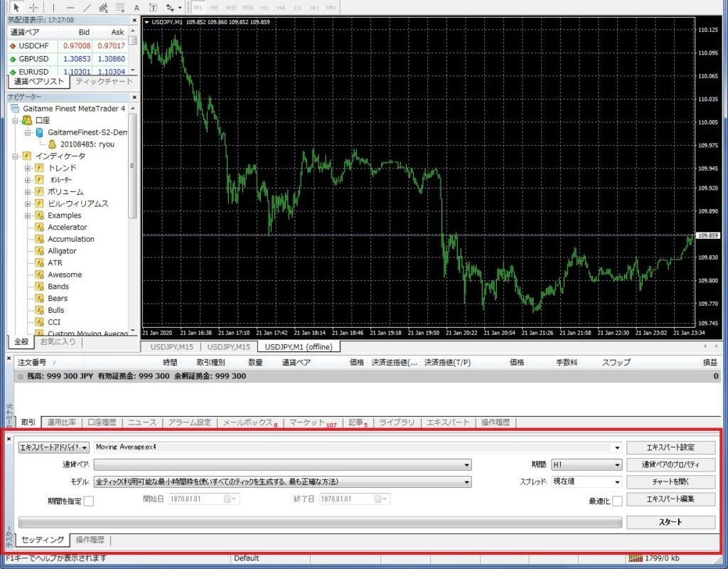Screen dimensions: 728x569
Task: Select the equidistant channel tool
Action: [x=104, y=7]
